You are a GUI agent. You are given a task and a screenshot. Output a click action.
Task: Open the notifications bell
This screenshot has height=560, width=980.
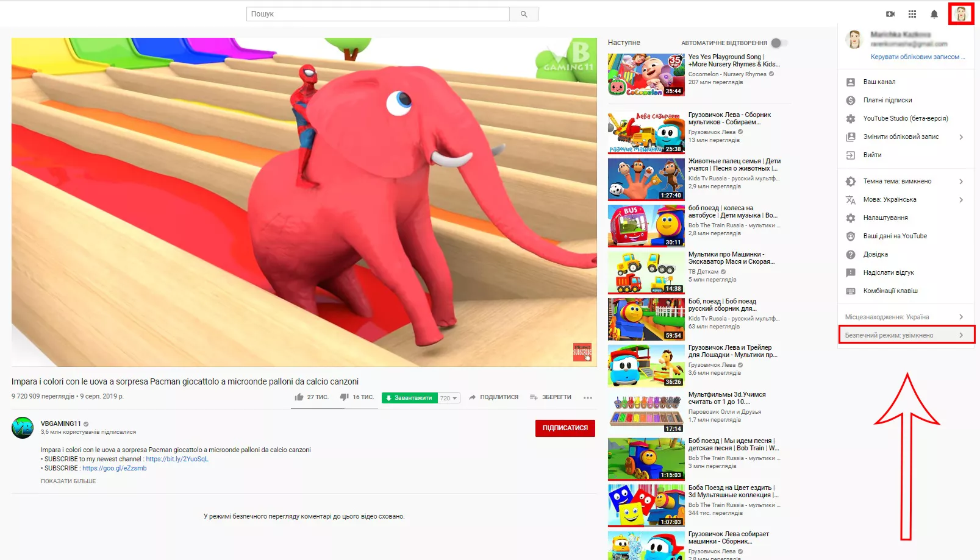(934, 14)
